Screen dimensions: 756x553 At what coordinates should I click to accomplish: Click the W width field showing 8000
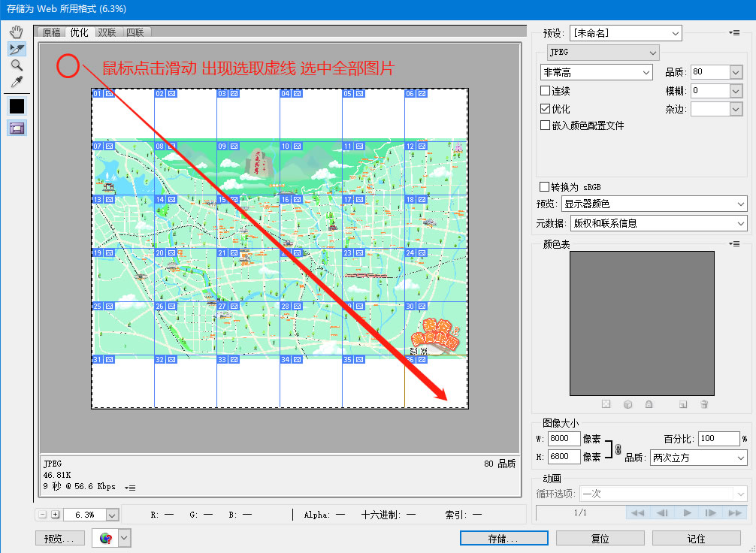pyautogui.click(x=564, y=439)
